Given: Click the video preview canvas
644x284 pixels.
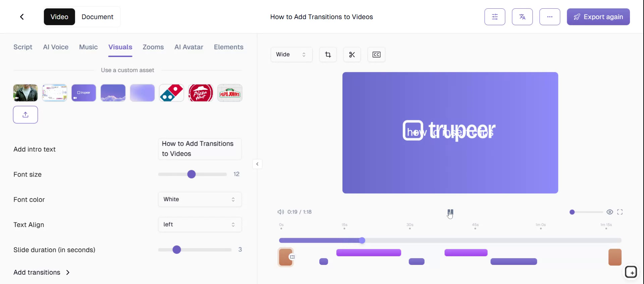Looking at the screenshot, I should 450,133.
